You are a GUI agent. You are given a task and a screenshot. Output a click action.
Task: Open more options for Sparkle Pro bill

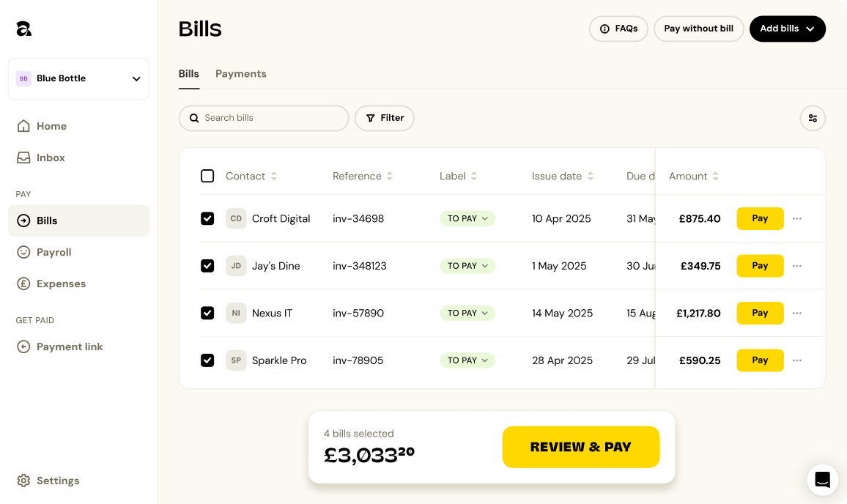(x=797, y=360)
